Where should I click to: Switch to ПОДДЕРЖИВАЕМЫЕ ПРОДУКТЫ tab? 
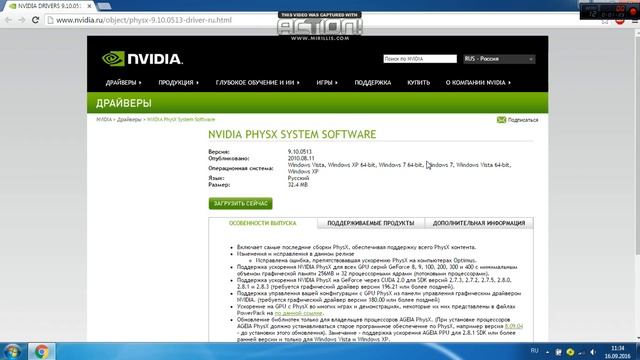(371, 223)
